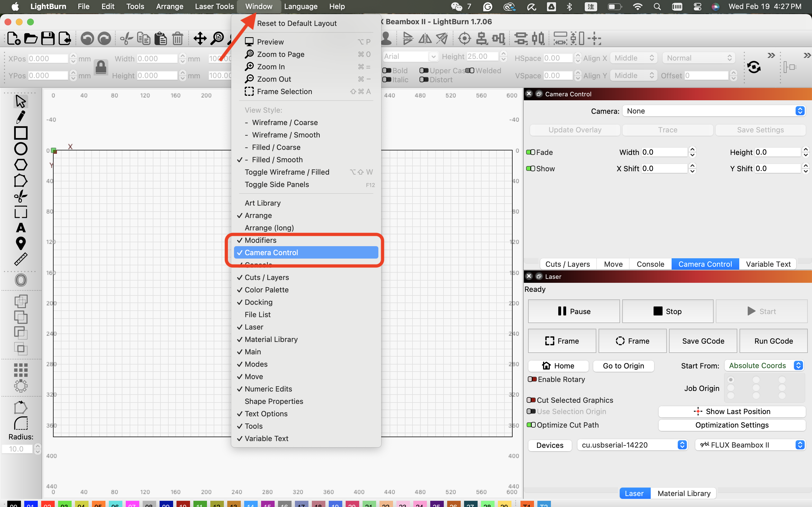Pick the red 02 color palette swatch
Viewport: 812px width, 507px height.
coord(47,504)
